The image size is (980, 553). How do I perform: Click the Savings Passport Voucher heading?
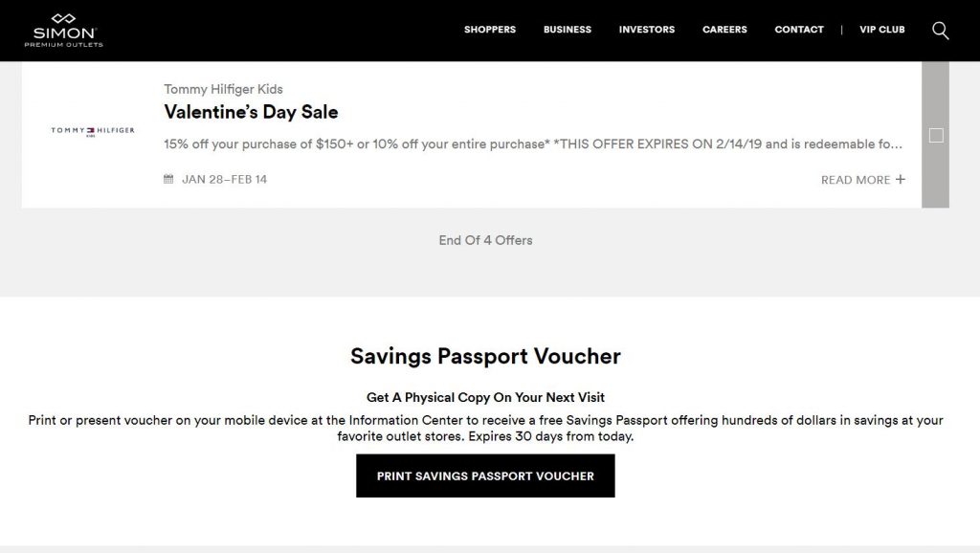point(485,357)
